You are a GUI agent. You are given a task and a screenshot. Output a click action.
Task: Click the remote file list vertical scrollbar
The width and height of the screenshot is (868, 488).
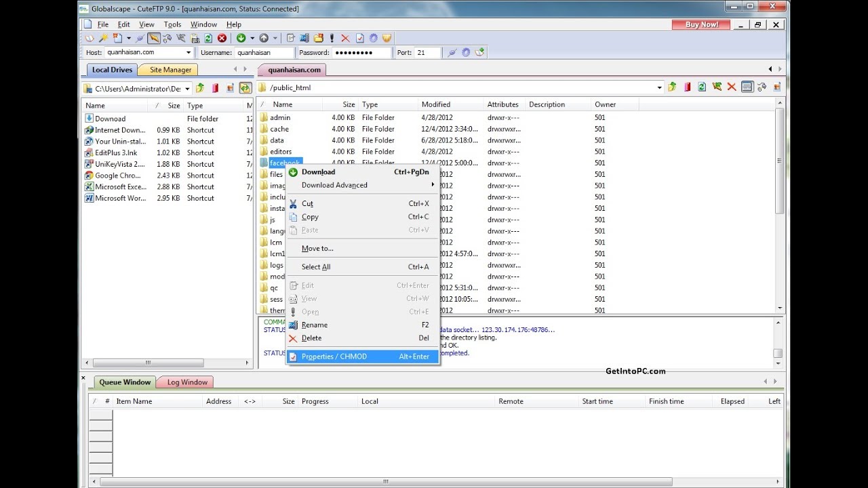(779, 161)
